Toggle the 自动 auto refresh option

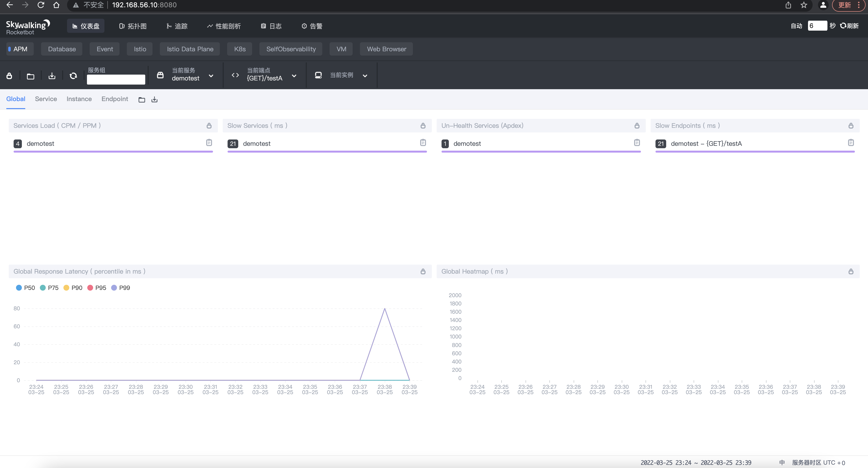796,26
